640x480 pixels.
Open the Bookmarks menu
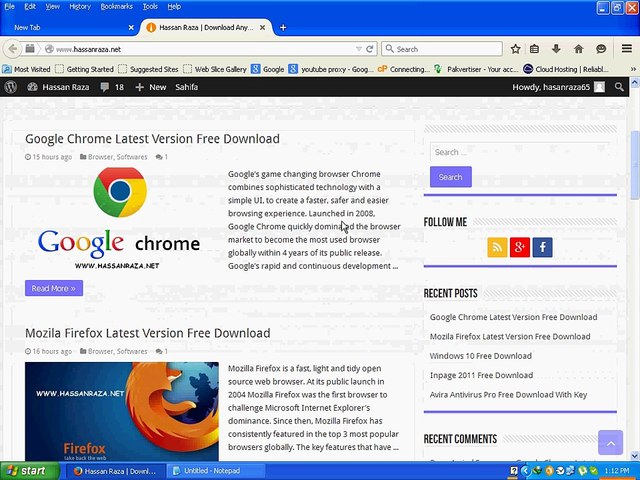(x=117, y=7)
